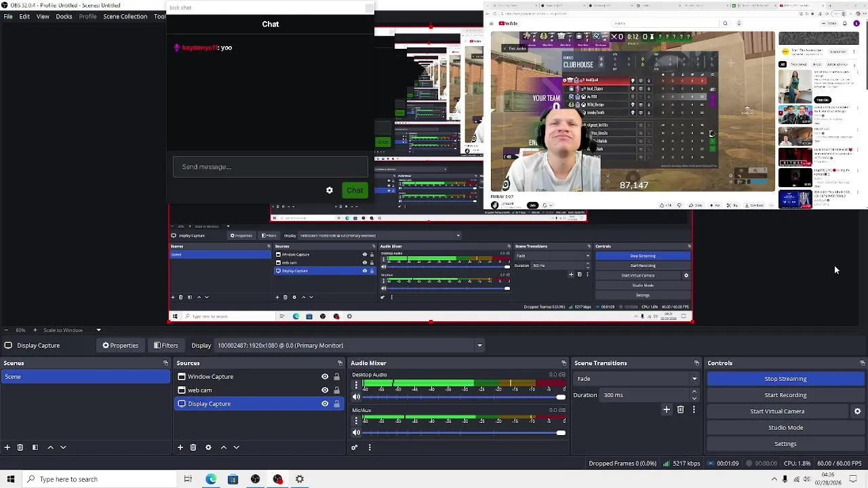Increase transition duration up arrow
Image resolution: width=868 pixels, height=488 pixels.
[x=694, y=392]
